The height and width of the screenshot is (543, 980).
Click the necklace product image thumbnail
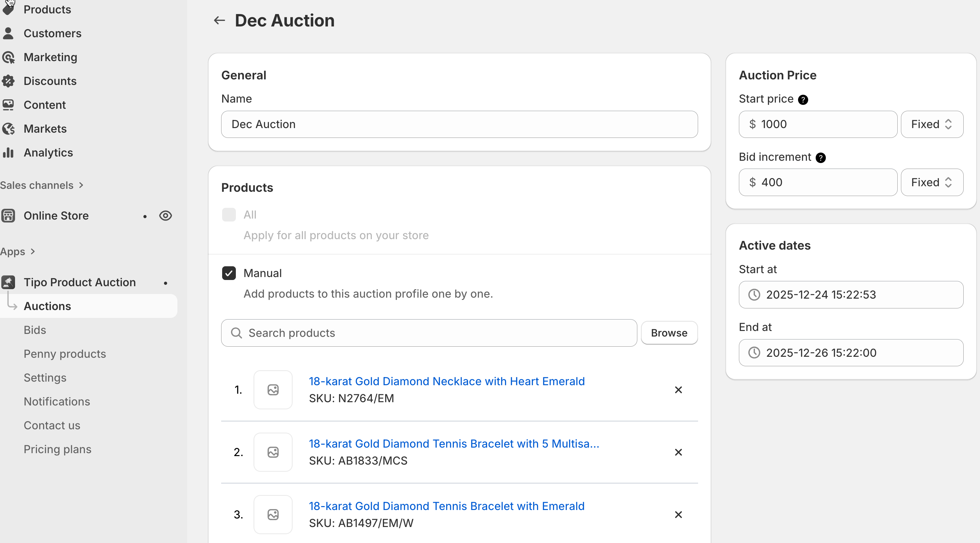[273, 390]
